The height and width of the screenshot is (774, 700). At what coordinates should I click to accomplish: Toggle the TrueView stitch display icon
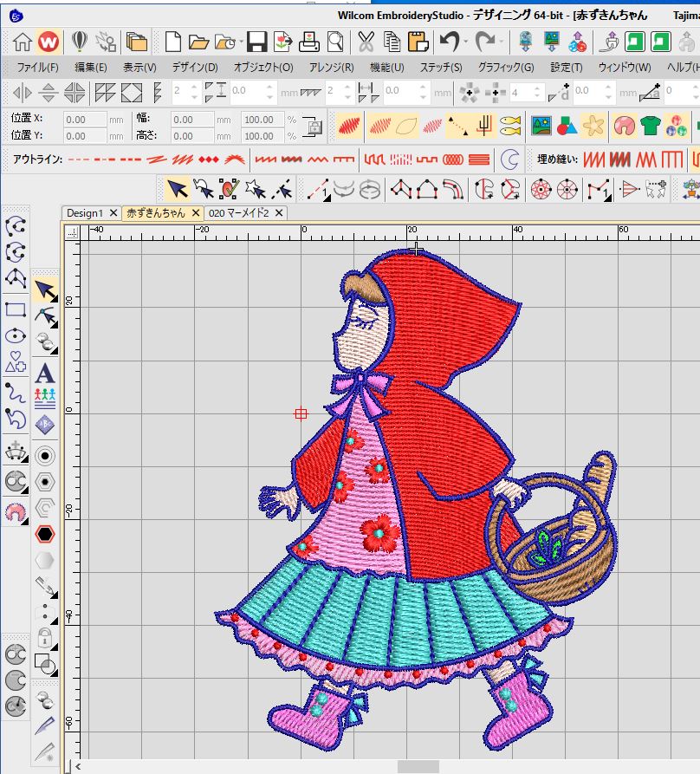347,126
